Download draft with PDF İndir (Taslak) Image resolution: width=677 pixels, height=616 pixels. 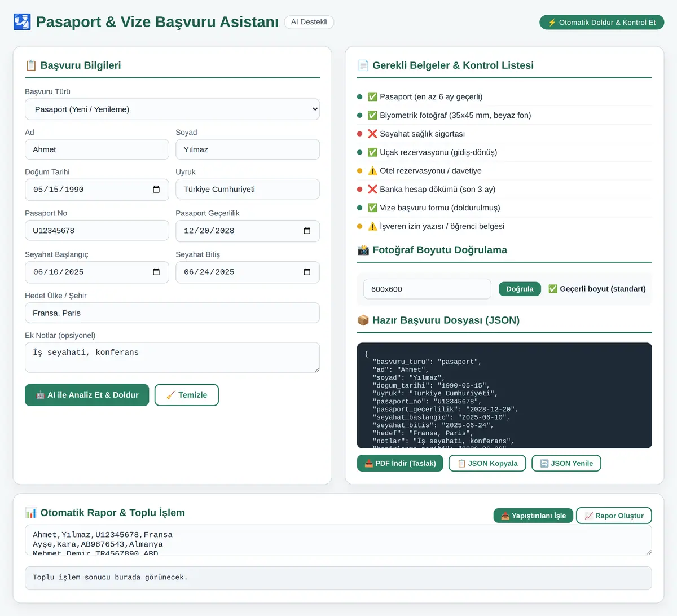click(x=400, y=463)
